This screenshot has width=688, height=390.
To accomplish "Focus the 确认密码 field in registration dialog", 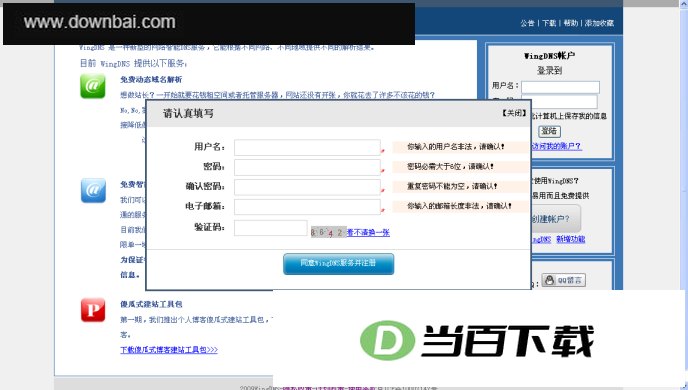I will (x=307, y=187).
